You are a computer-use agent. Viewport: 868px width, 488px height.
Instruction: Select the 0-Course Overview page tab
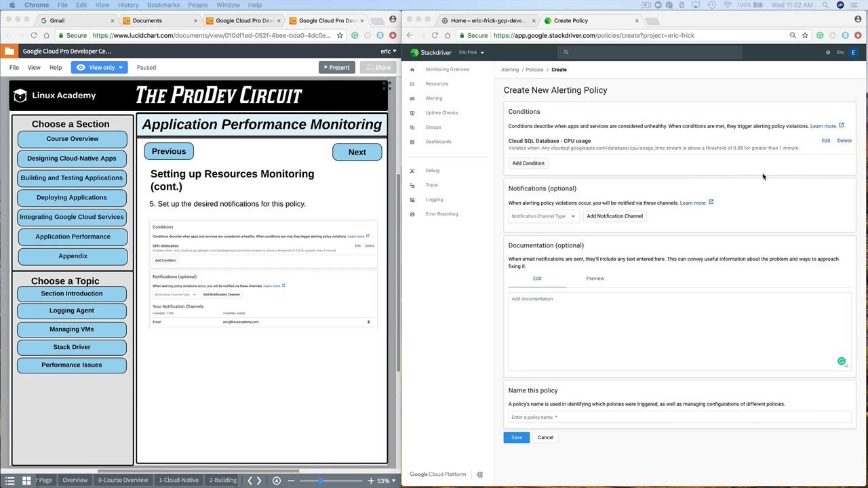click(123, 481)
